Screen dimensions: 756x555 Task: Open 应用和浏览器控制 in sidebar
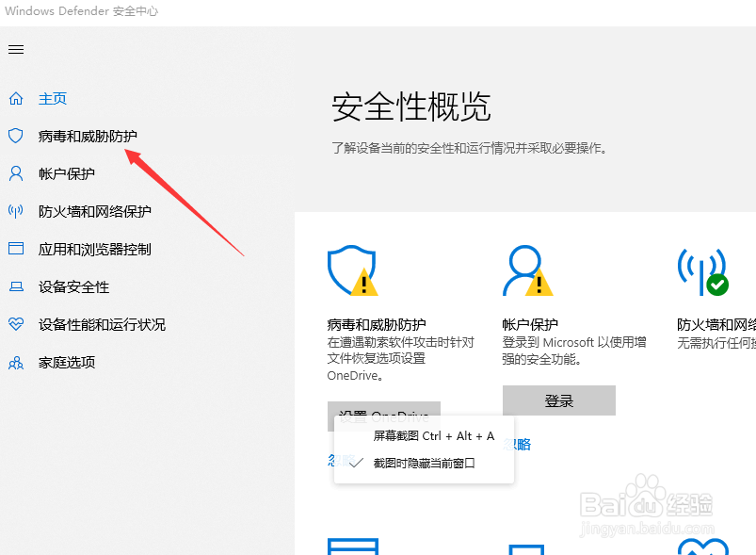click(95, 249)
